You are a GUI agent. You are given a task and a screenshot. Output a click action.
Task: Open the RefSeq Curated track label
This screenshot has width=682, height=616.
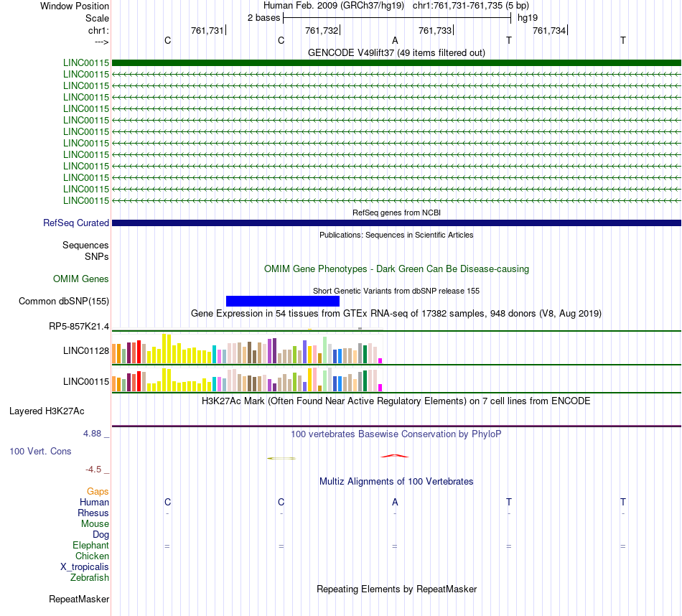click(x=76, y=223)
